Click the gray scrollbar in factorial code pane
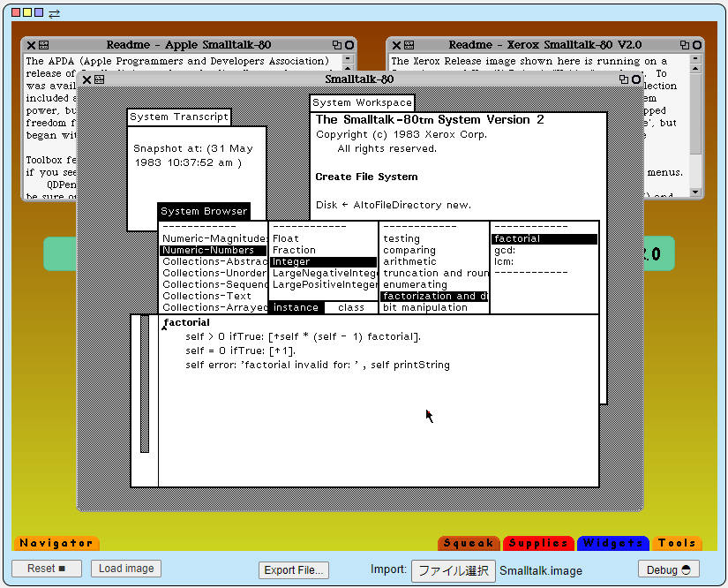Screen dimensions: 728x588 [145, 384]
